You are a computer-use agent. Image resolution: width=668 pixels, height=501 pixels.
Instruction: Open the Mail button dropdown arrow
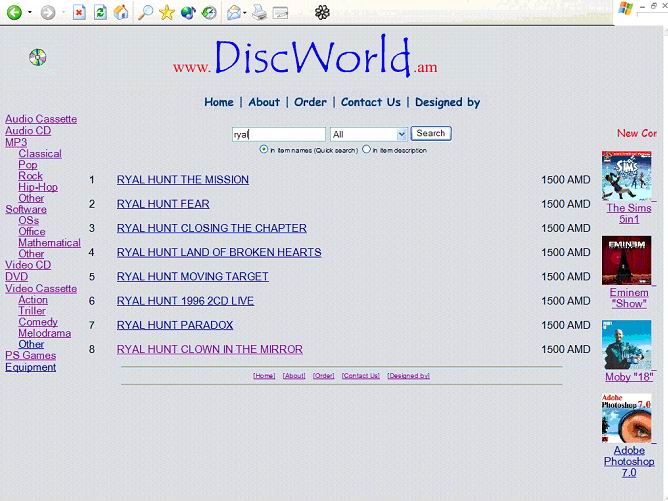coord(245,13)
